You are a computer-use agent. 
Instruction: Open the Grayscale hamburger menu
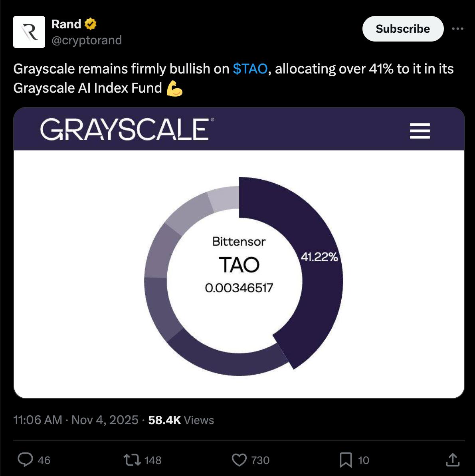coord(420,131)
